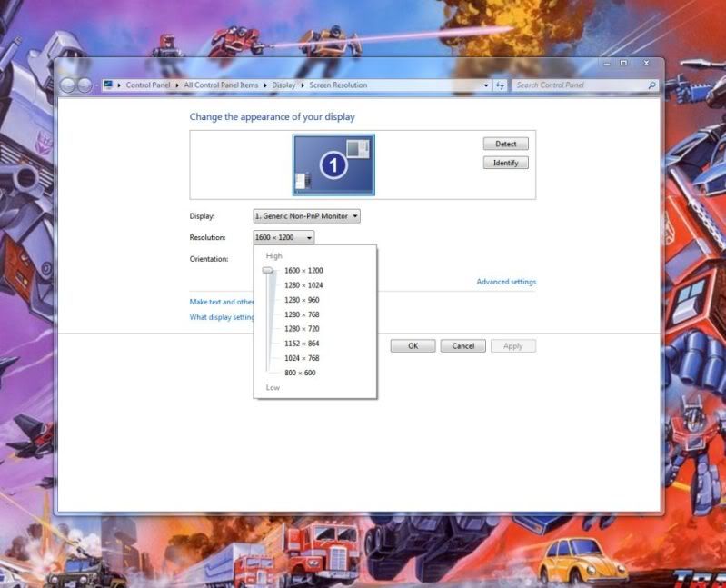Open What display settings link

222,317
